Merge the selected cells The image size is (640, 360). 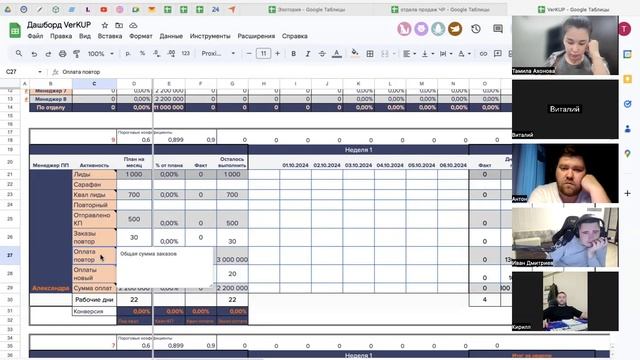click(x=384, y=53)
